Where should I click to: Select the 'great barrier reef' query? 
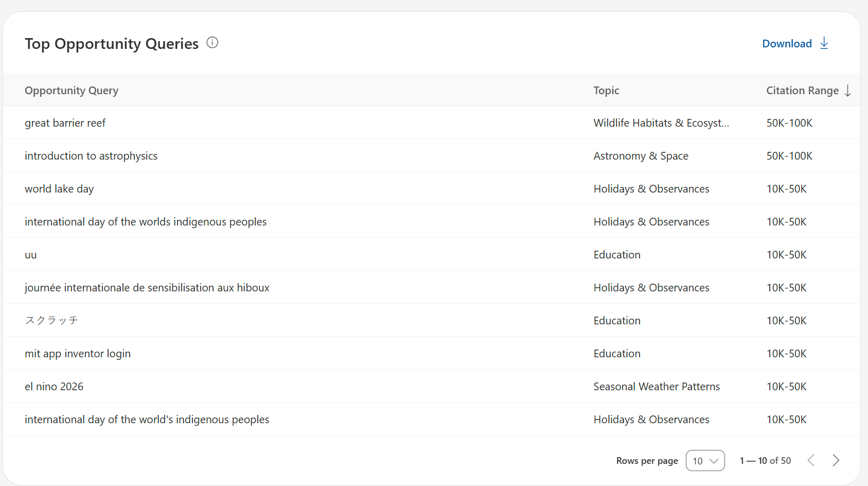click(65, 123)
